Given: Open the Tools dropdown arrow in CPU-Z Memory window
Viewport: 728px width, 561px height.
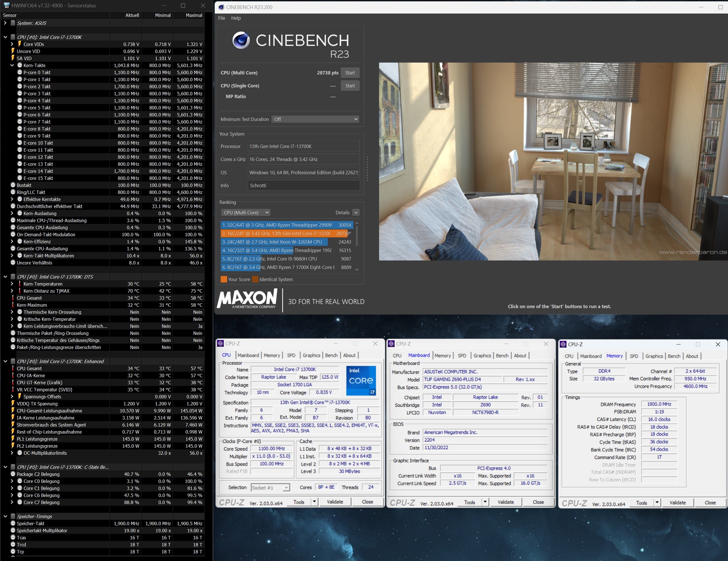Looking at the screenshot, I should pyautogui.click(x=657, y=503).
